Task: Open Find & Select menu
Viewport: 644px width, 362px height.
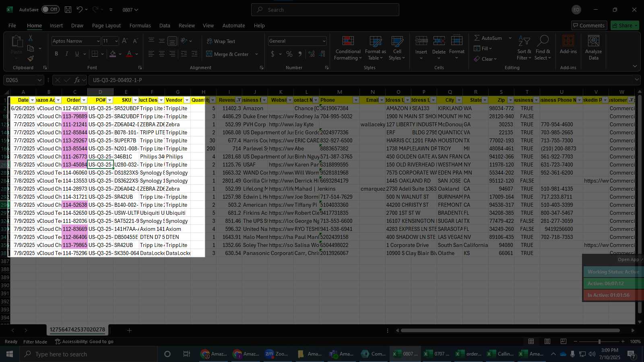Action: 543,48
